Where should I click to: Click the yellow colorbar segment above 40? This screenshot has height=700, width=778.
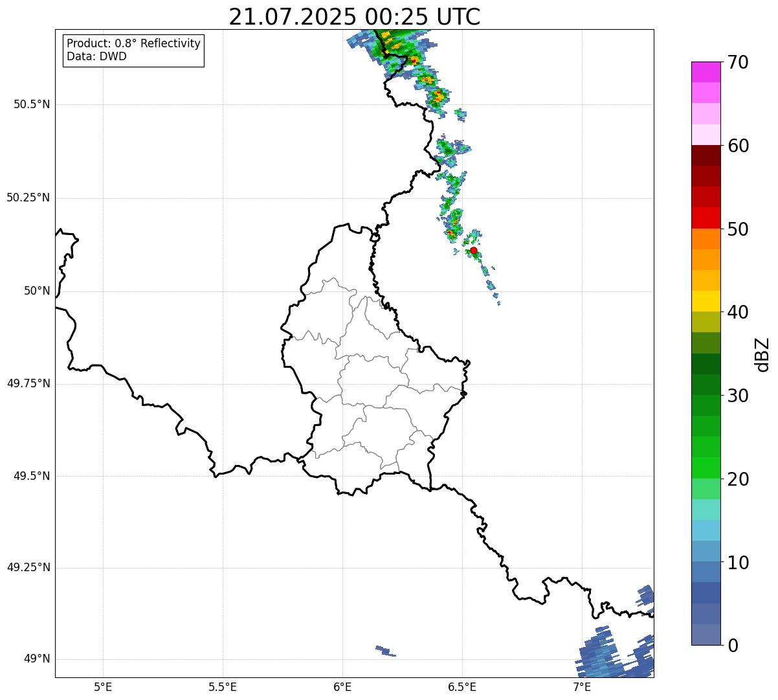[706, 301]
